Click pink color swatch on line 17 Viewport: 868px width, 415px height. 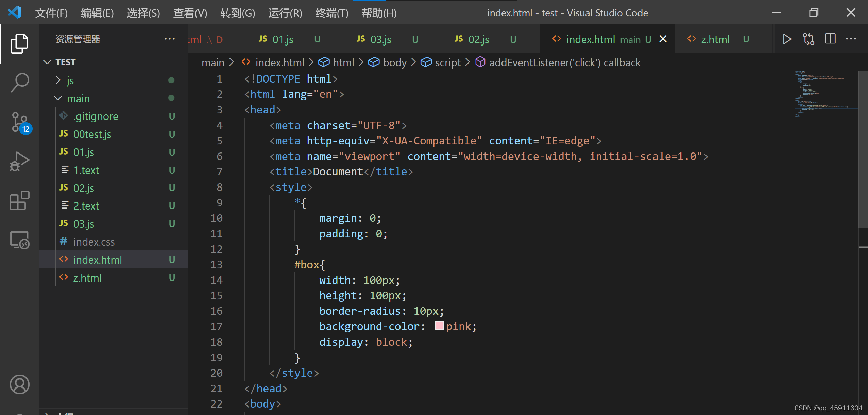click(439, 326)
